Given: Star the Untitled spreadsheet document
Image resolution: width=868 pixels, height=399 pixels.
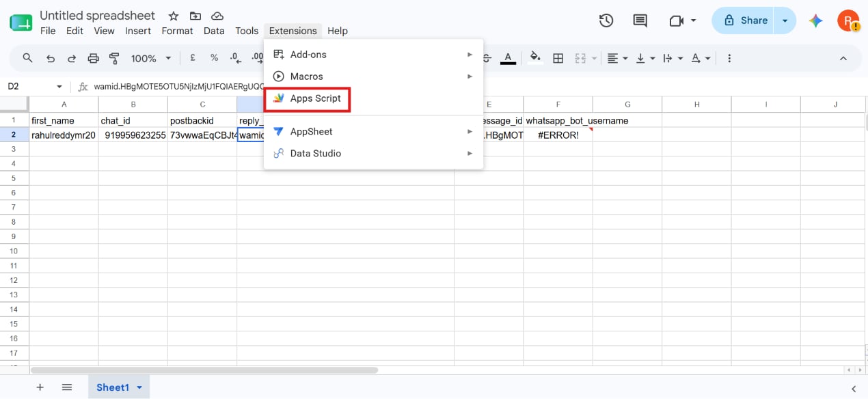Looking at the screenshot, I should point(174,16).
